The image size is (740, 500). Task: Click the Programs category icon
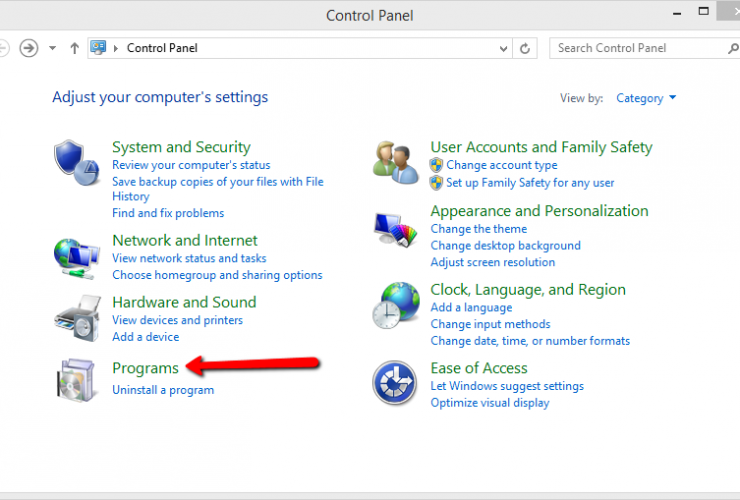click(76, 380)
